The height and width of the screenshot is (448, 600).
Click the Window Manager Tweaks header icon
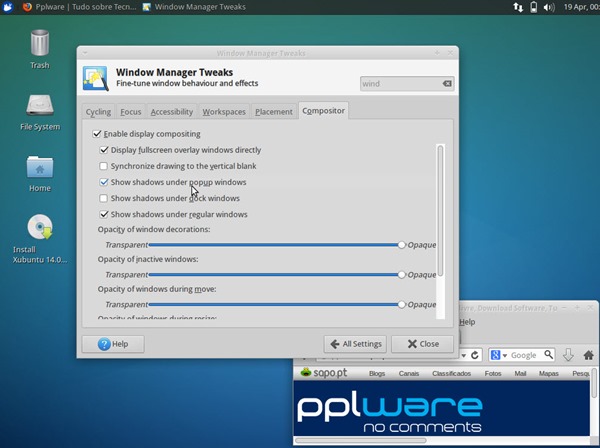click(x=96, y=78)
